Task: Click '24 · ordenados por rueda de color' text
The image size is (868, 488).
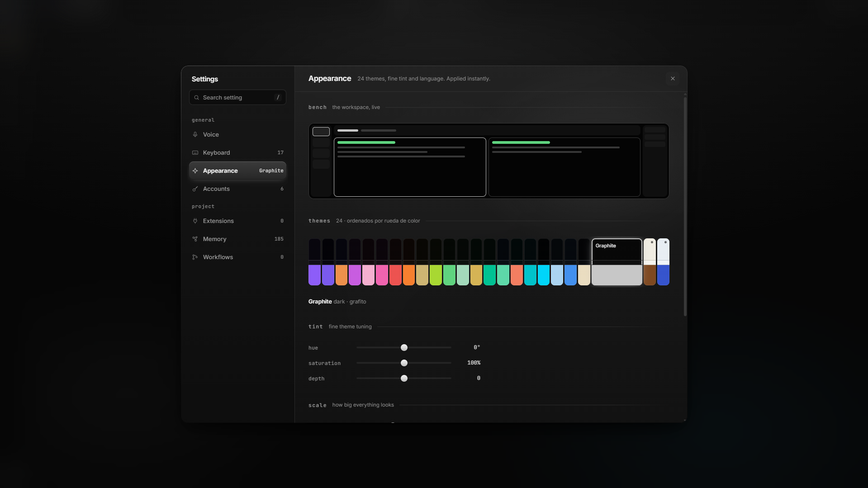Action: pos(378,221)
